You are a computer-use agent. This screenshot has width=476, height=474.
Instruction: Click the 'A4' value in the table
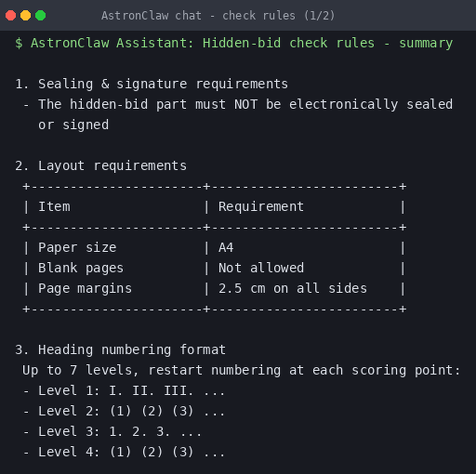coord(226,248)
